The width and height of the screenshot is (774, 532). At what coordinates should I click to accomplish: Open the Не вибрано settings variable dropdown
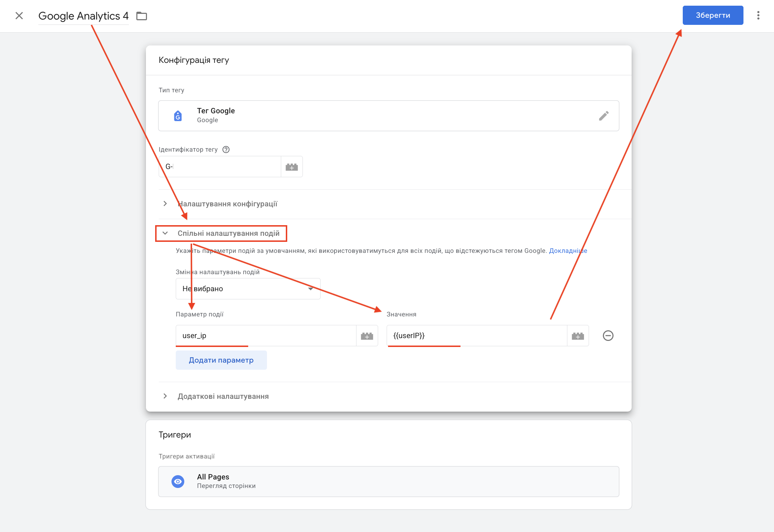click(248, 289)
